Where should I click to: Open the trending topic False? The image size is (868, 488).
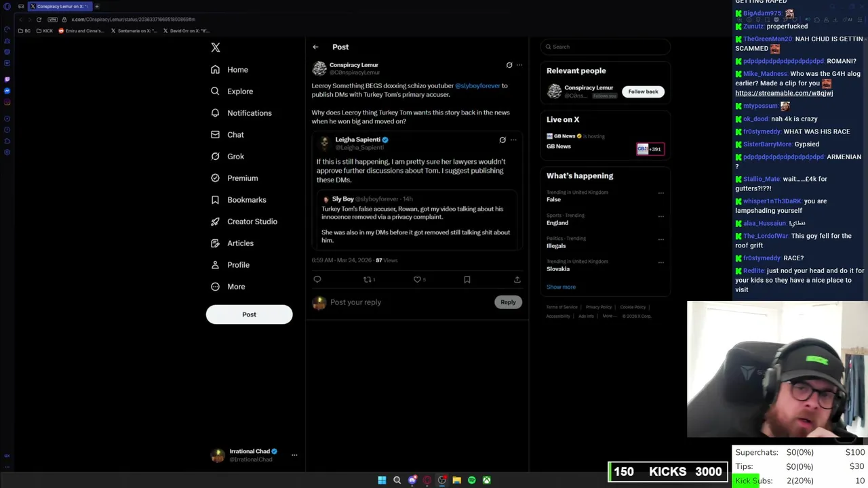point(553,199)
